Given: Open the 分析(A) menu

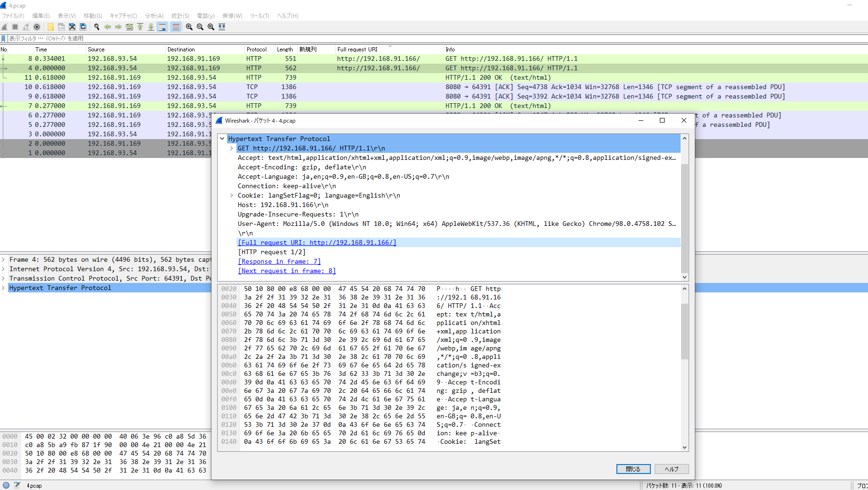Looking at the screenshot, I should [x=154, y=16].
